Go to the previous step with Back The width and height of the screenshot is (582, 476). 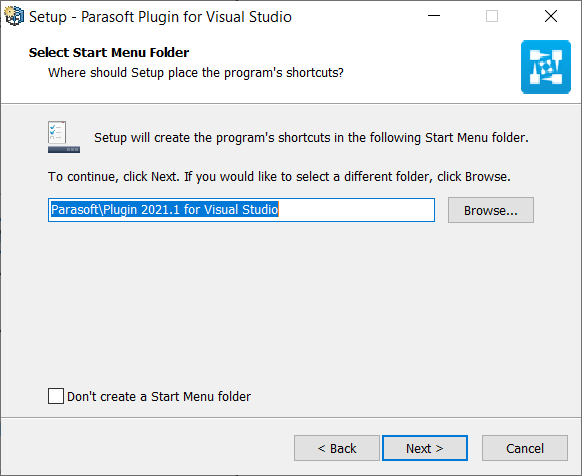point(337,448)
